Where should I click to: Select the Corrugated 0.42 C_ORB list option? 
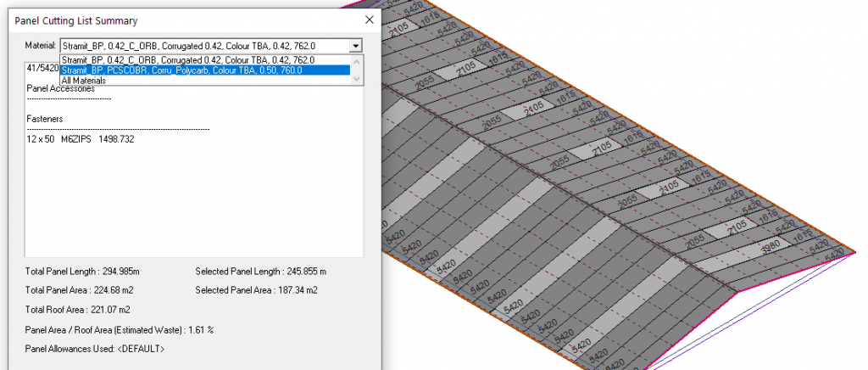(x=188, y=60)
